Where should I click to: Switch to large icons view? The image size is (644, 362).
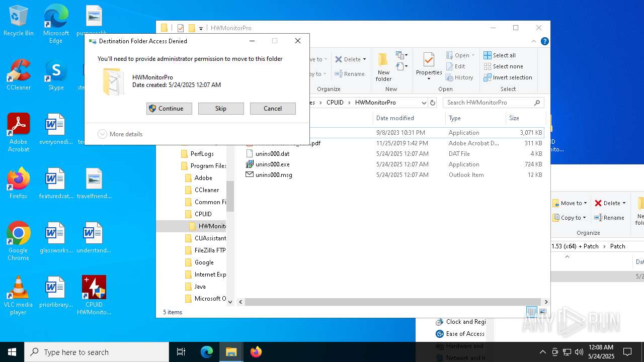pyautogui.click(x=543, y=312)
